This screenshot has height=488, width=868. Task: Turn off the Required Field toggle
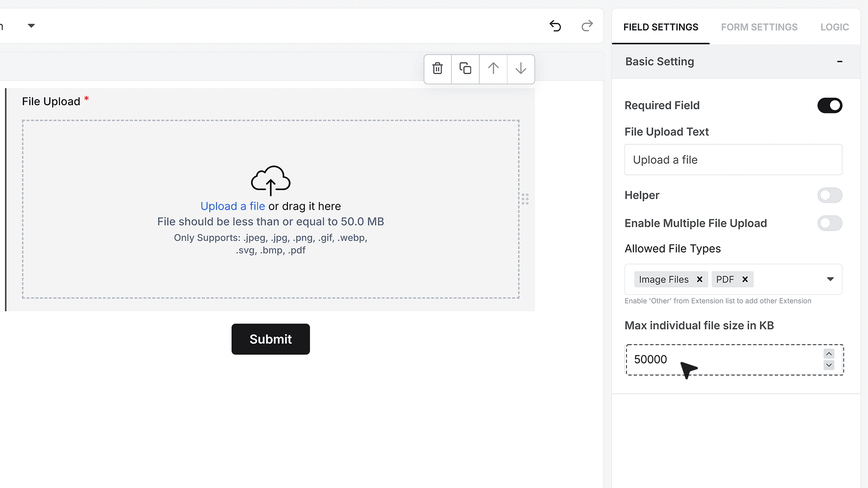point(830,105)
